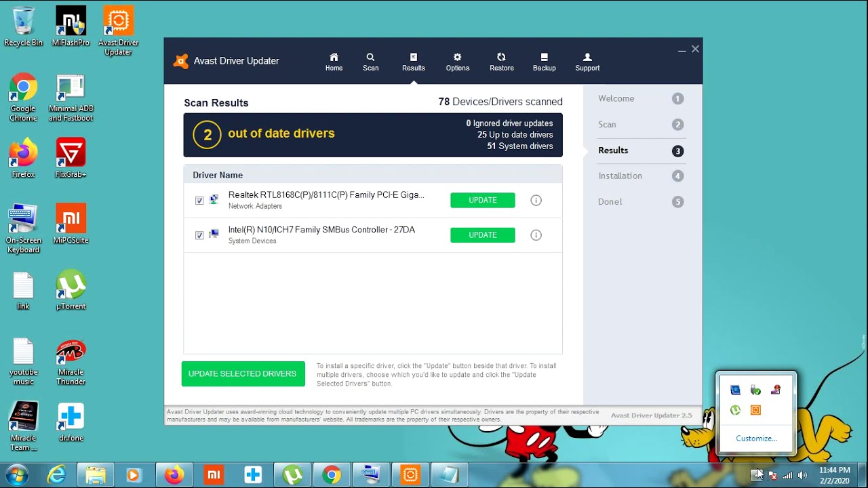Update the Realtek network adapter driver
Viewport: 868px width, 488px height.
point(483,200)
